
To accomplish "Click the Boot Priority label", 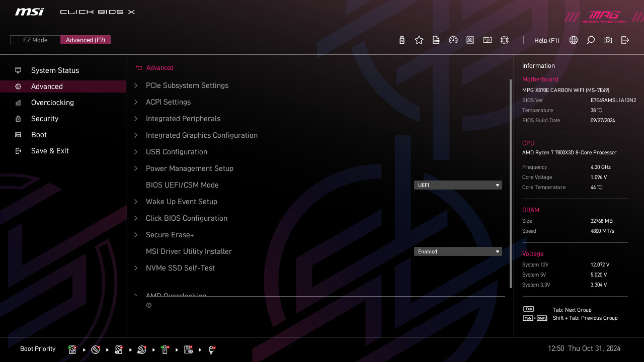I will pos(38,349).
